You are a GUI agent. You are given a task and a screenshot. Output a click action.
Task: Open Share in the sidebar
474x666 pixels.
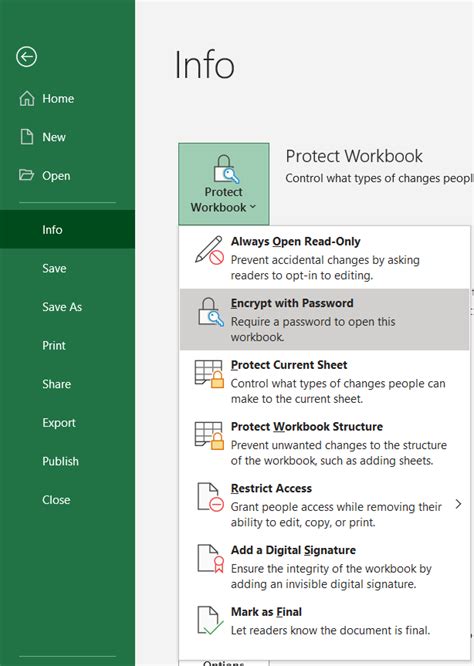coord(67,384)
